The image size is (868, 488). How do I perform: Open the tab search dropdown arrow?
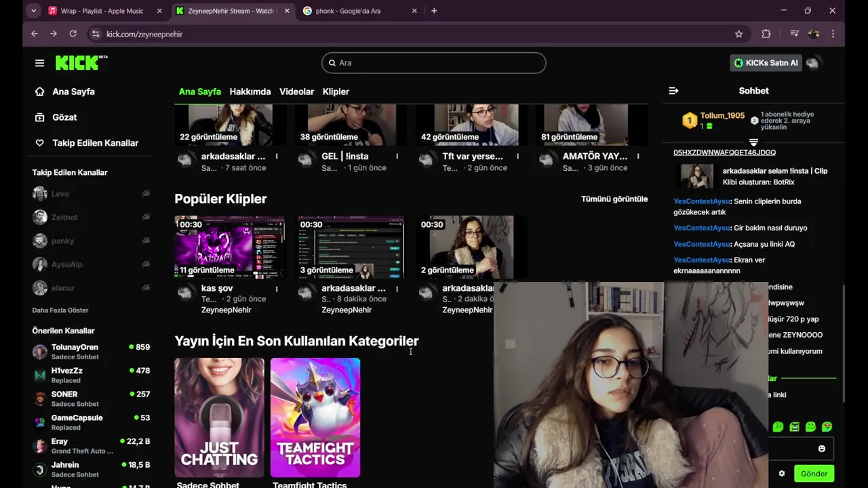point(34,11)
